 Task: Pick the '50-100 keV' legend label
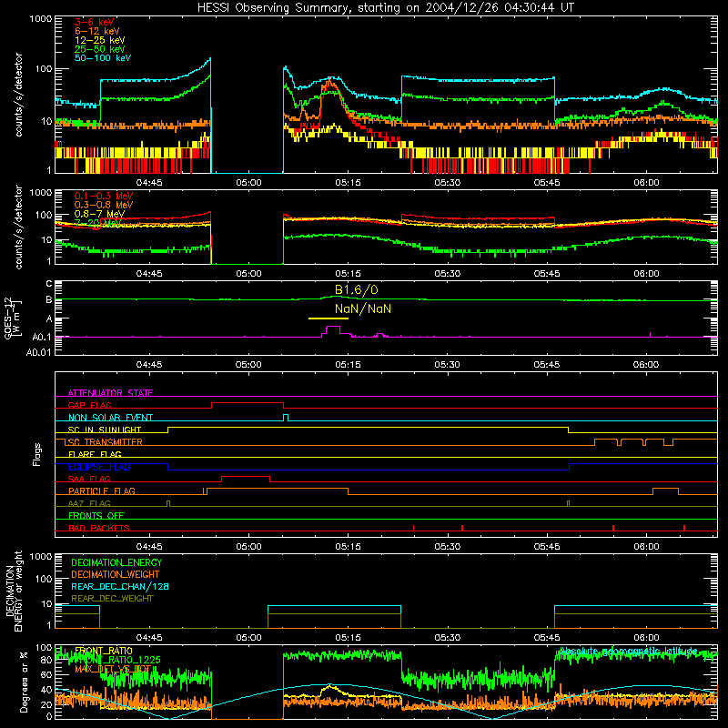point(102,58)
